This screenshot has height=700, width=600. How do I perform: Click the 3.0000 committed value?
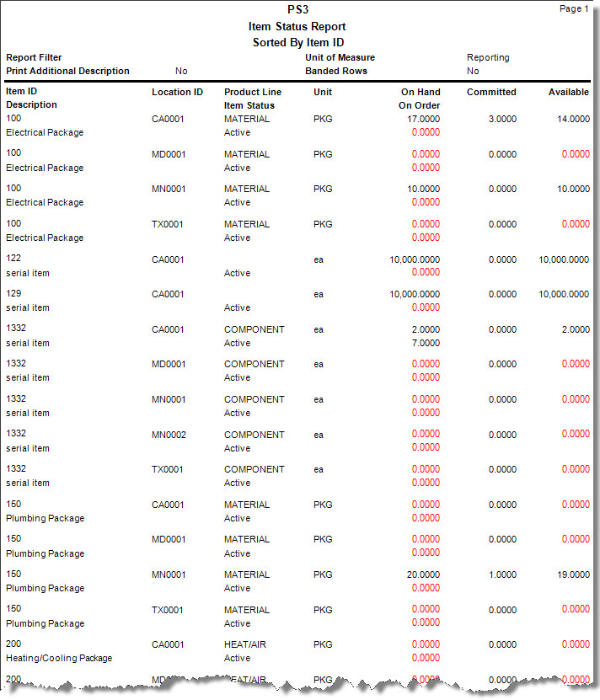(502, 120)
